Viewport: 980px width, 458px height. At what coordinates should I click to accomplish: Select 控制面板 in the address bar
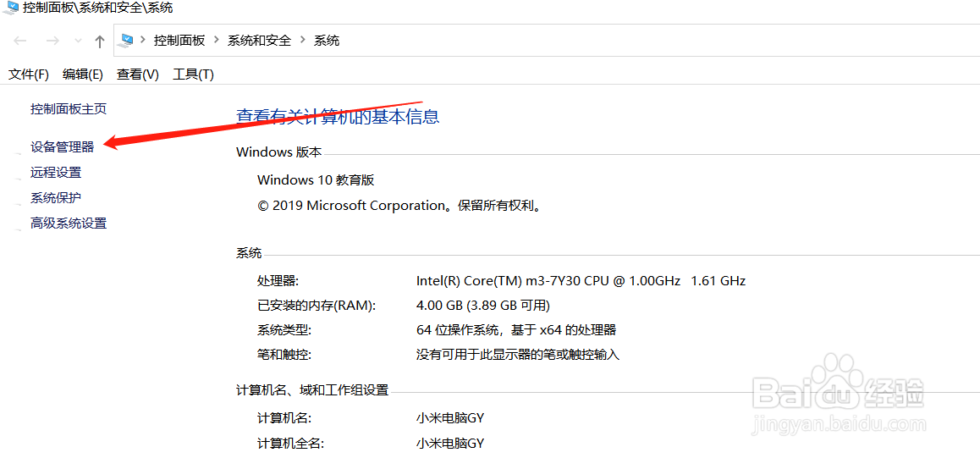[179, 41]
